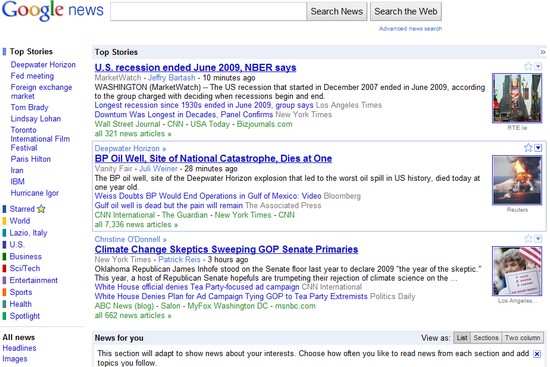Select Lazio, Italy section in sidebar
Image resolution: width=550 pixels, height=367 pixels.
28,233
